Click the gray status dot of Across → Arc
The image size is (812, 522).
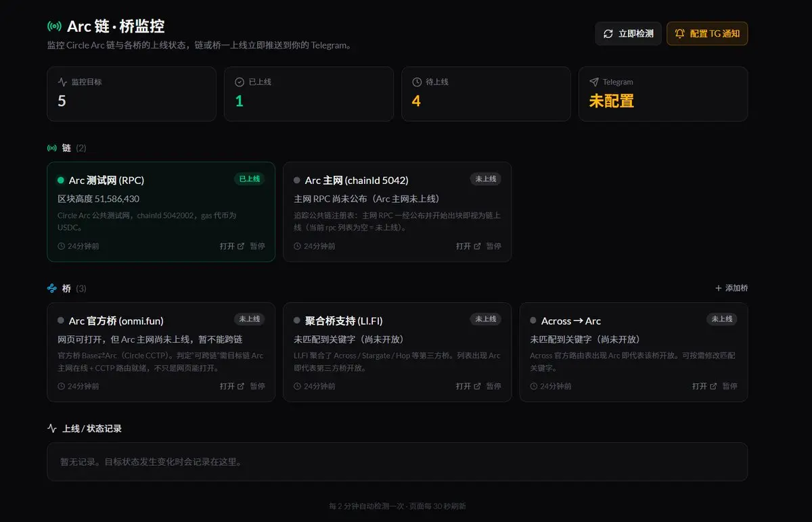click(533, 321)
